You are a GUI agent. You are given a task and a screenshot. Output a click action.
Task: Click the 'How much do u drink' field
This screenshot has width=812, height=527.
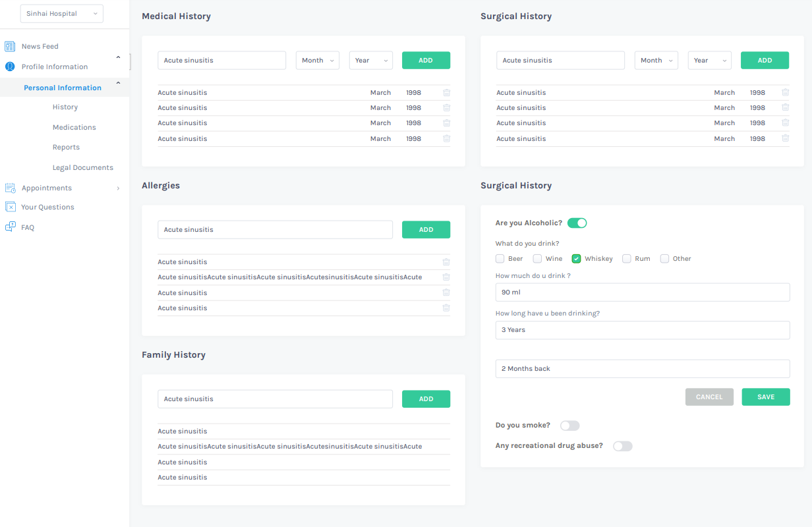[642, 292]
